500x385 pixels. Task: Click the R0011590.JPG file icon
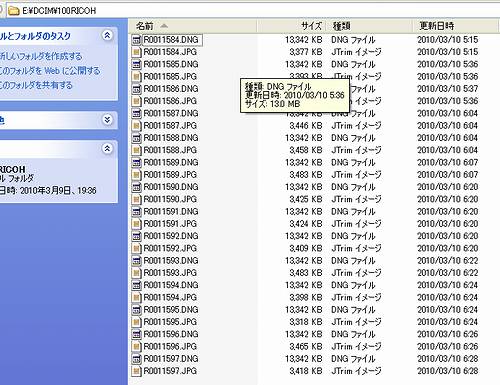click(136, 199)
